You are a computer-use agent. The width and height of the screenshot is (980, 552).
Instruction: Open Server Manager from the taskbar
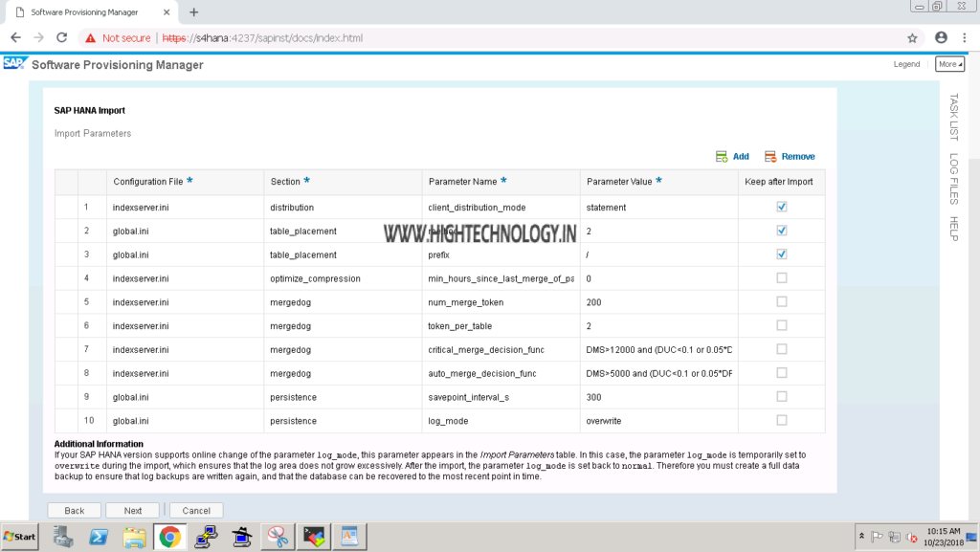click(62, 537)
